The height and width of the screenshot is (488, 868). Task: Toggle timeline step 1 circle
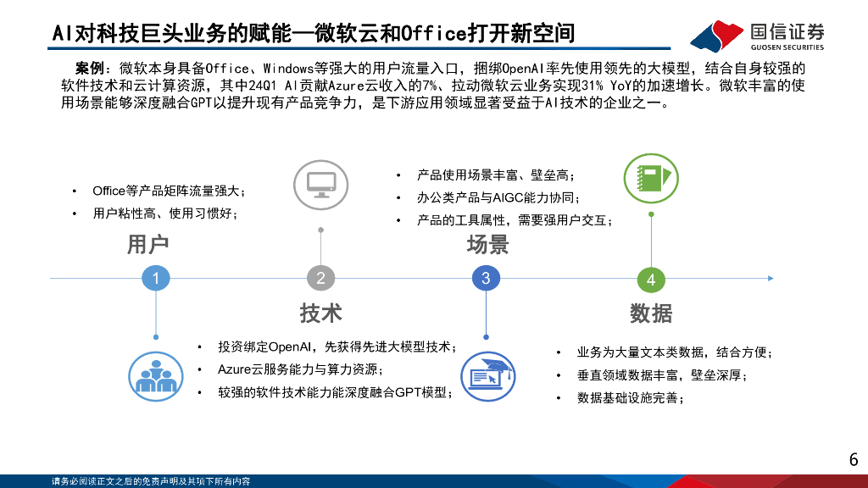155,277
